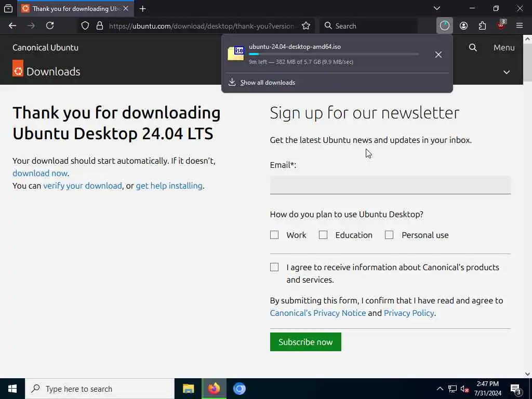Show hidden system tray icons
This screenshot has width=532, height=399.
click(x=440, y=389)
